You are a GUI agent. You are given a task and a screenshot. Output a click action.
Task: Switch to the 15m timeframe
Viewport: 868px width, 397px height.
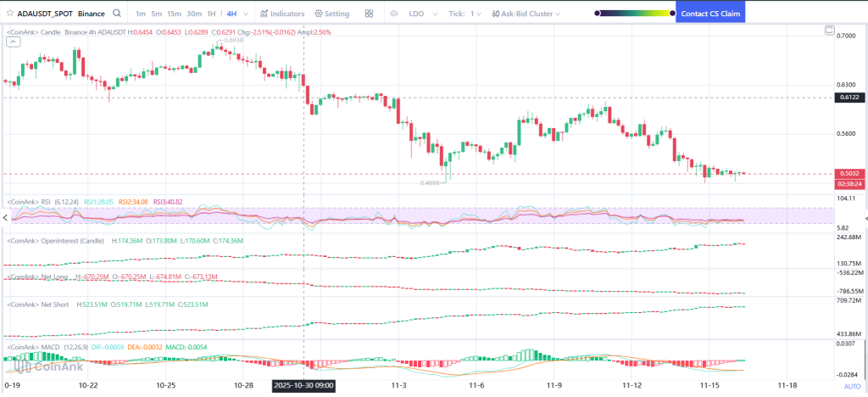click(x=174, y=14)
